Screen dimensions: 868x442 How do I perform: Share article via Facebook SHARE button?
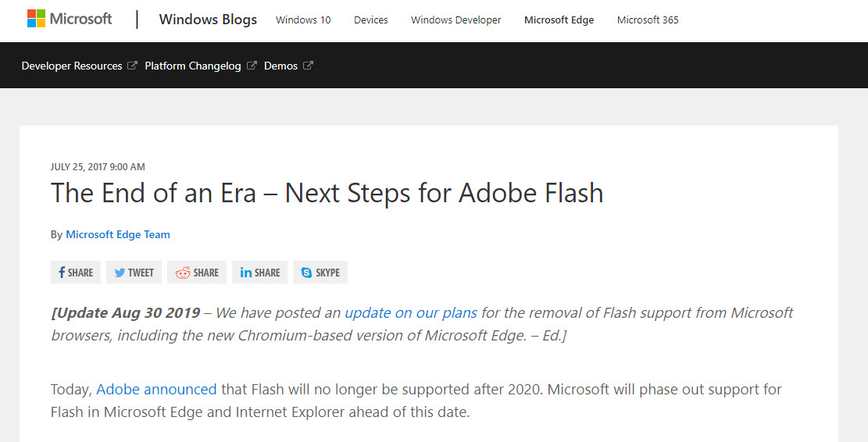click(75, 273)
